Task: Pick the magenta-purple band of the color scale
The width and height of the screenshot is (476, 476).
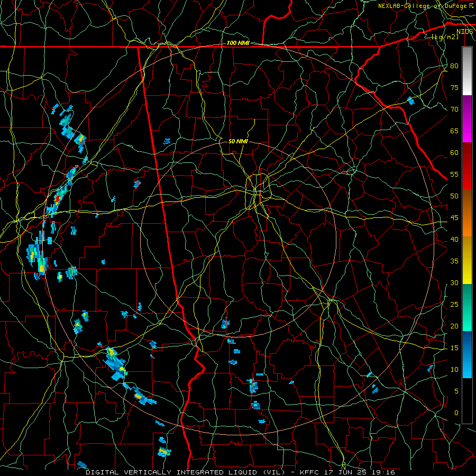Action: (467, 119)
